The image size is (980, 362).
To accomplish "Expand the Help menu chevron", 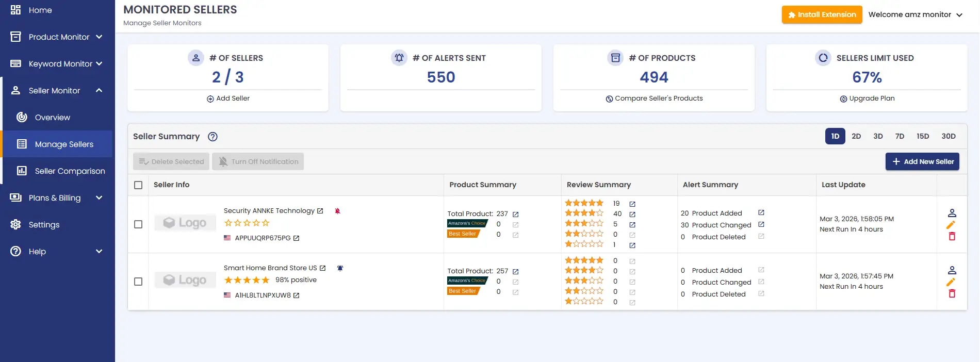I will point(99,251).
